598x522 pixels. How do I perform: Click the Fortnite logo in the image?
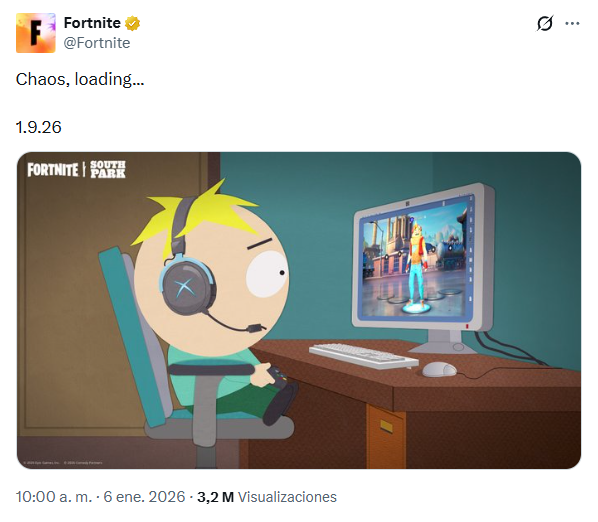pos(53,169)
